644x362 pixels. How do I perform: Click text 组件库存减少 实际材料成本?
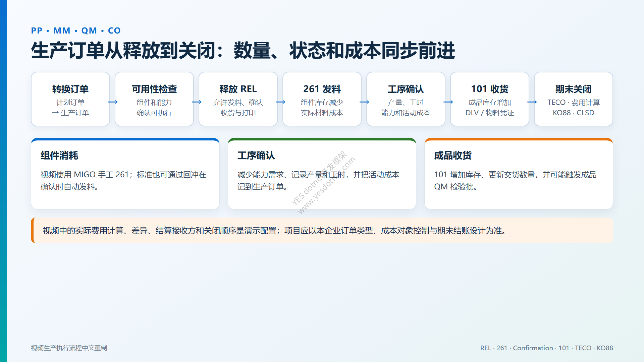(322, 108)
